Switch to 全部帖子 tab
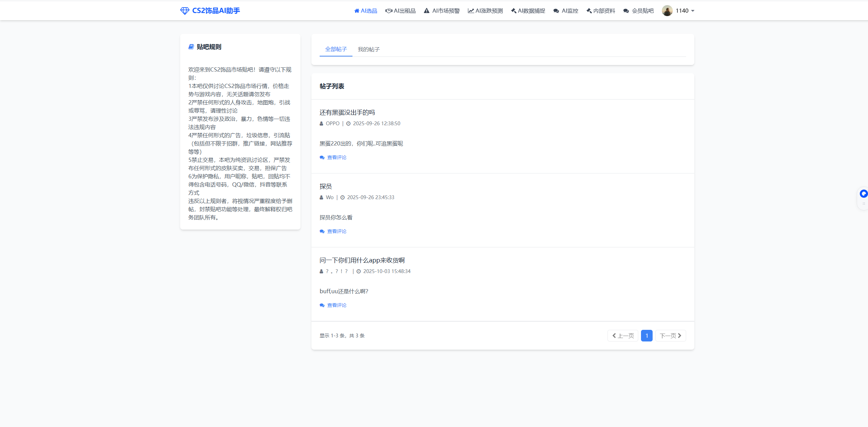 tap(336, 49)
